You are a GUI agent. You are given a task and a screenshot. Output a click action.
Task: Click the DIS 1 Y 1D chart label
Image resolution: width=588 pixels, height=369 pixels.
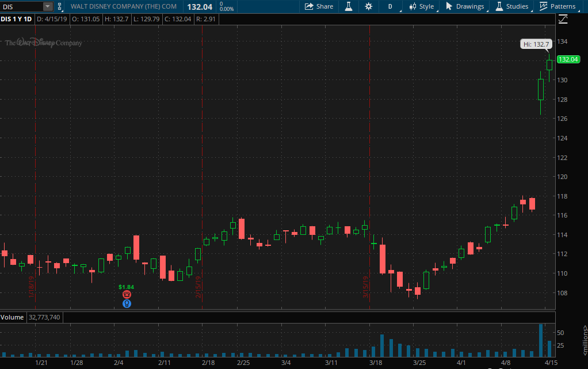[x=16, y=19]
